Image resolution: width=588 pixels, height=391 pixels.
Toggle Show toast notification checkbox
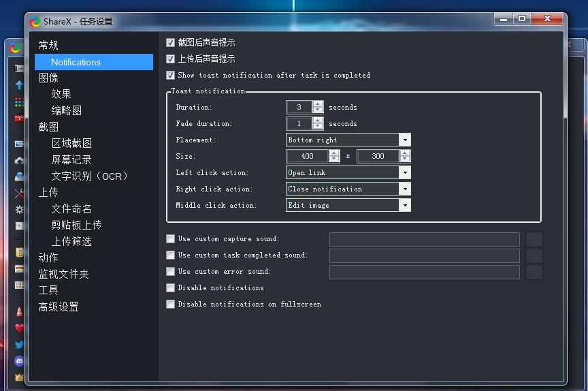click(x=171, y=76)
